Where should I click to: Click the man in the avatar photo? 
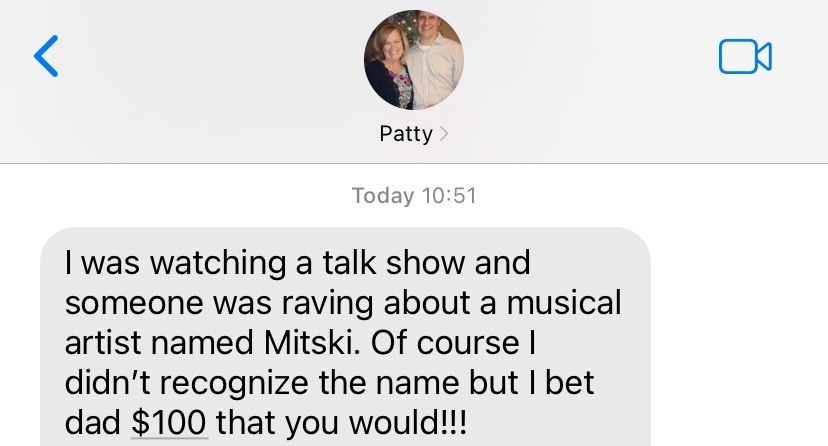pyautogui.click(x=435, y=58)
